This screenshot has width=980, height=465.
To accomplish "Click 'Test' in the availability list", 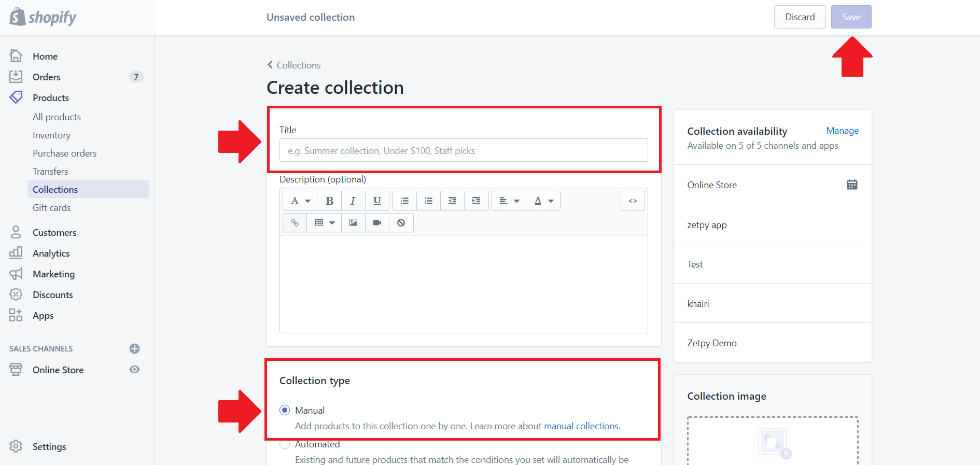I will 695,264.
